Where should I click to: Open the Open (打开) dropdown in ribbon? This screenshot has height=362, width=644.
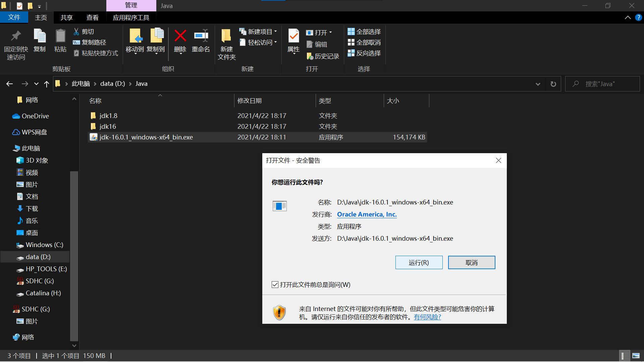point(319,33)
